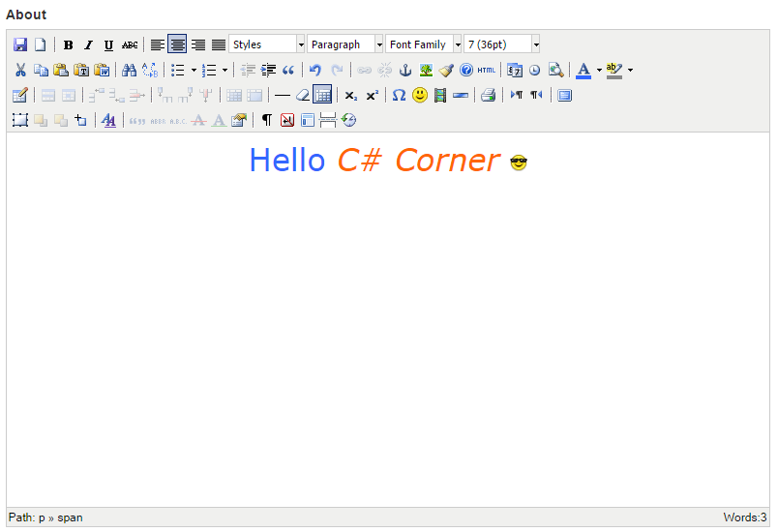The width and height of the screenshot is (778, 532).
Task: Toggle Strikethrough (ABC) formatting
Action: [x=130, y=44]
